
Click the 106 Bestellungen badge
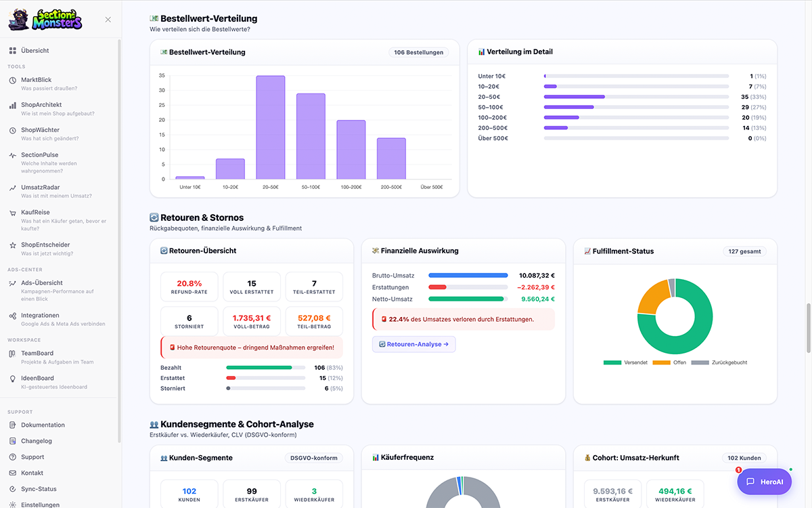[418, 52]
